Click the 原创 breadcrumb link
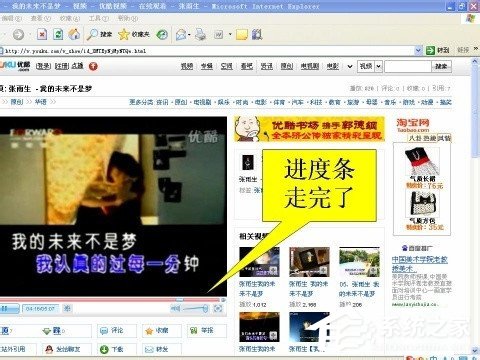The width and height of the screenshot is (480, 360). (x=17, y=102)
